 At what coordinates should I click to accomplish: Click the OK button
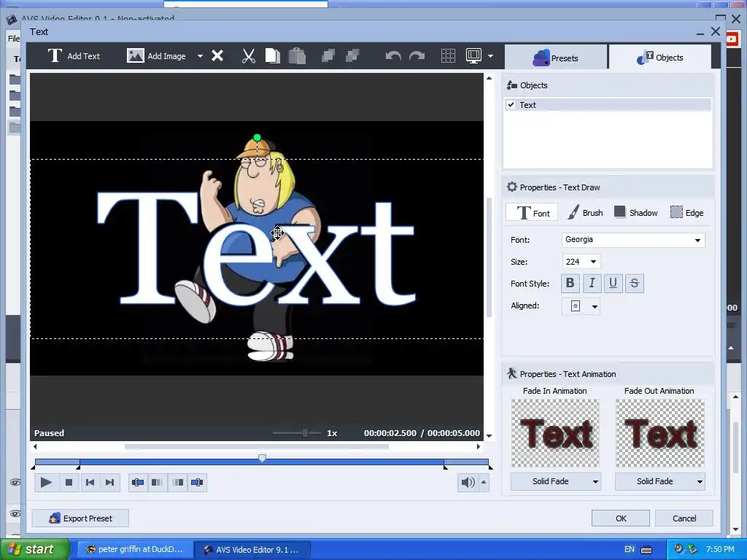click(x=621, y=518)
